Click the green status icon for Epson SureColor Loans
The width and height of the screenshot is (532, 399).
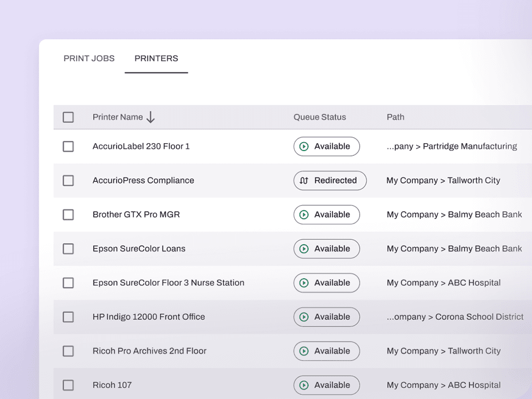point(304,248)
